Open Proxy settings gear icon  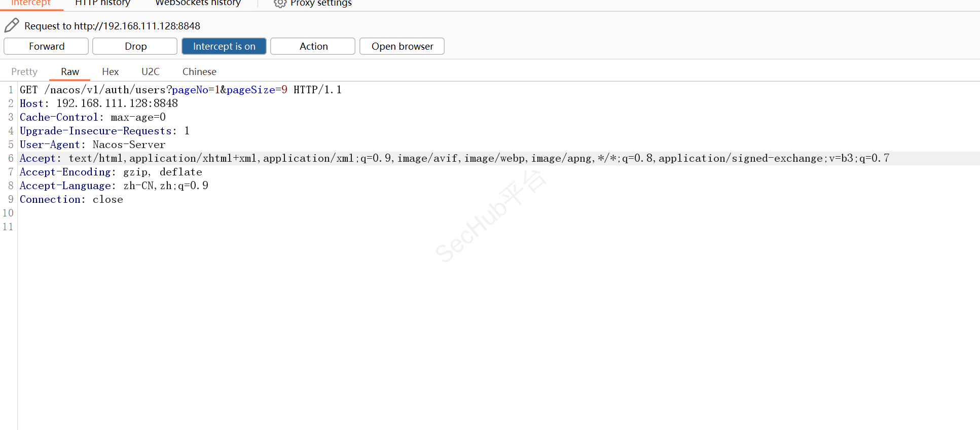[280, 4]
